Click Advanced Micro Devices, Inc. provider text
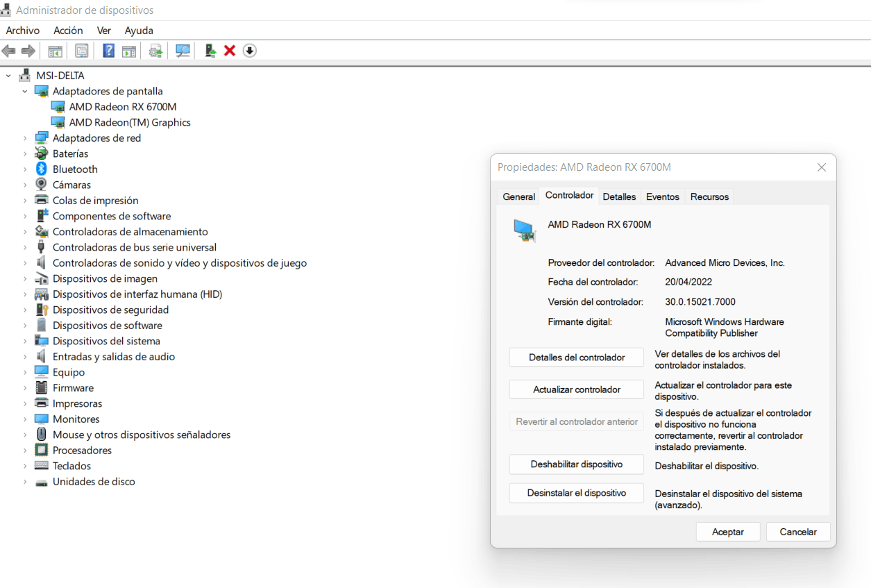This screenshot has width=871, height=588. [x=725, y=263]
